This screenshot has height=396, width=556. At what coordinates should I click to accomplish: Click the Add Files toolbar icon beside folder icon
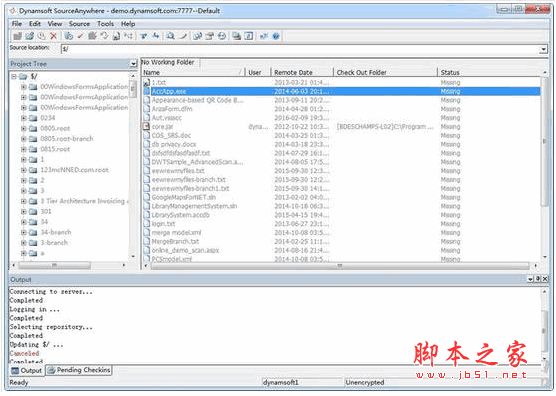coord(30,36)
